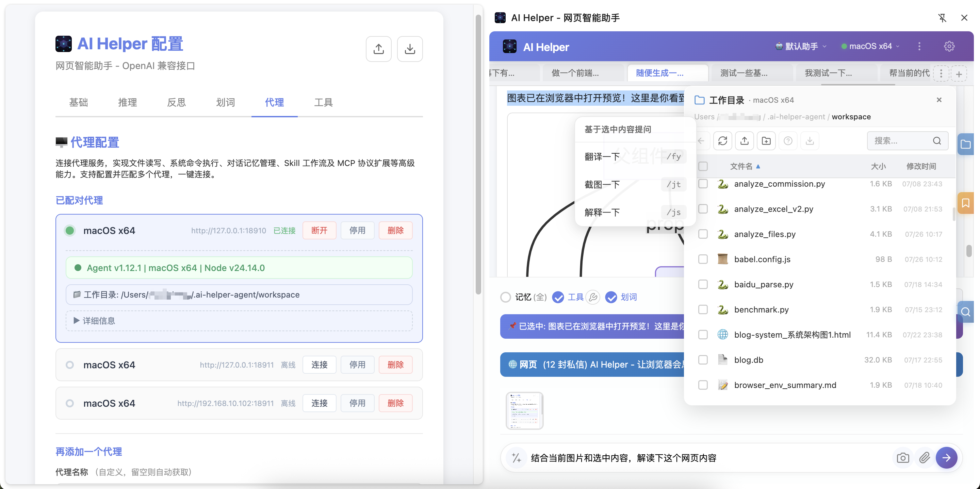980x489 pixels.
Task: Open the settings gear in AI Helper header
Action: point(949,46)
